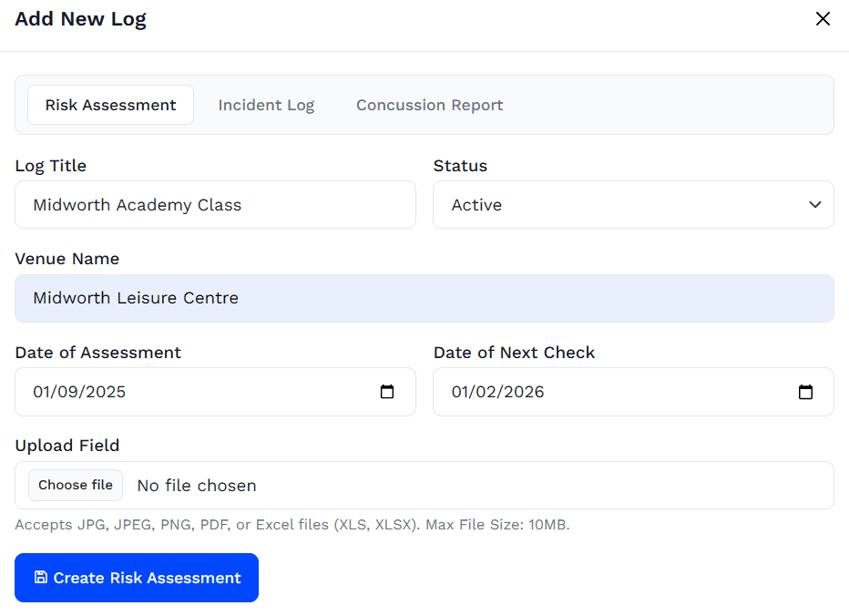Switch to the Incident Log tab
The height and width of the screenshot is (616, 849).
266,105
